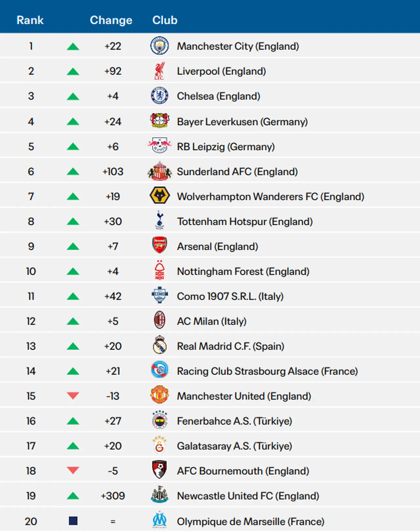
Task: Sort by the Change column header
Action: [x=111, y=20]
